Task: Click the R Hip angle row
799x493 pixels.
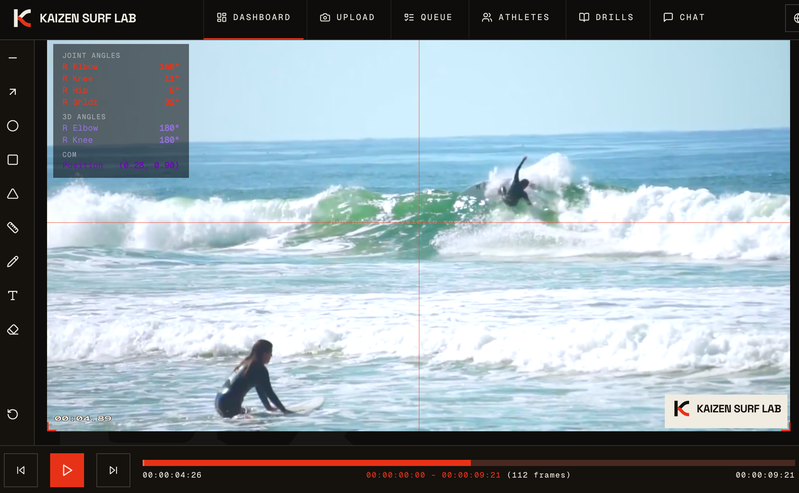Action: click(121, 90)
